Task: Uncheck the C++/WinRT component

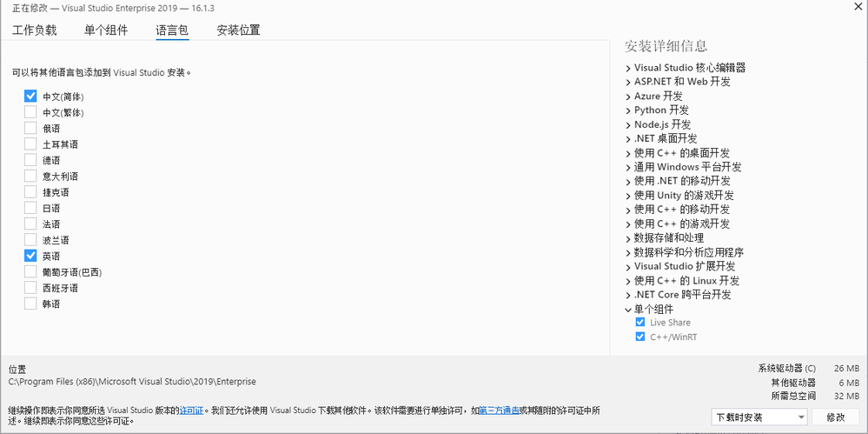Action: tap(640, 337)
